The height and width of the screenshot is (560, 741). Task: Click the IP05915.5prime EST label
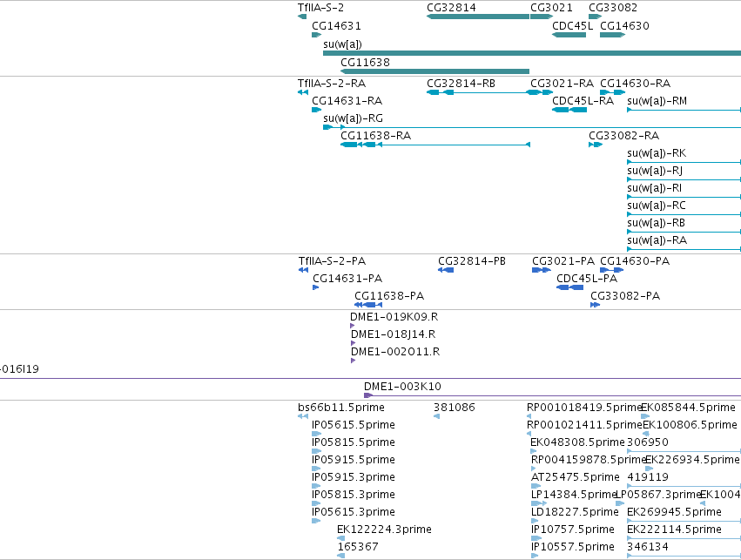point(354,460)
